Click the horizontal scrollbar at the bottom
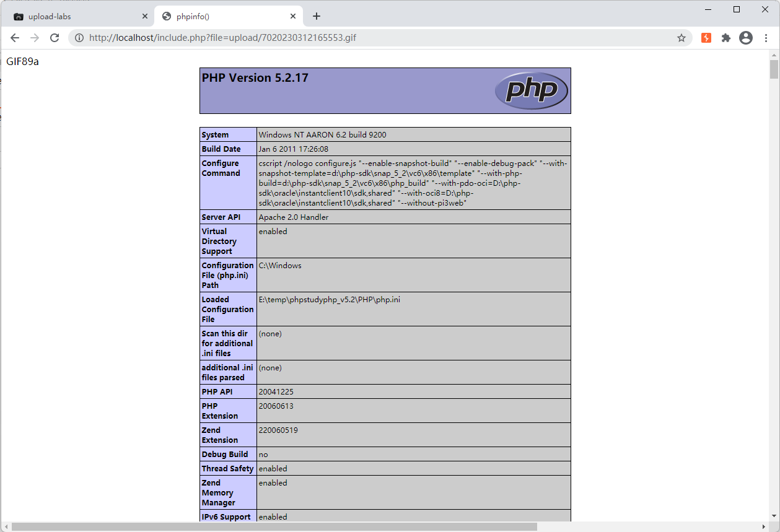The width and height of the screenshot is (780, 532). coord(273,526)
